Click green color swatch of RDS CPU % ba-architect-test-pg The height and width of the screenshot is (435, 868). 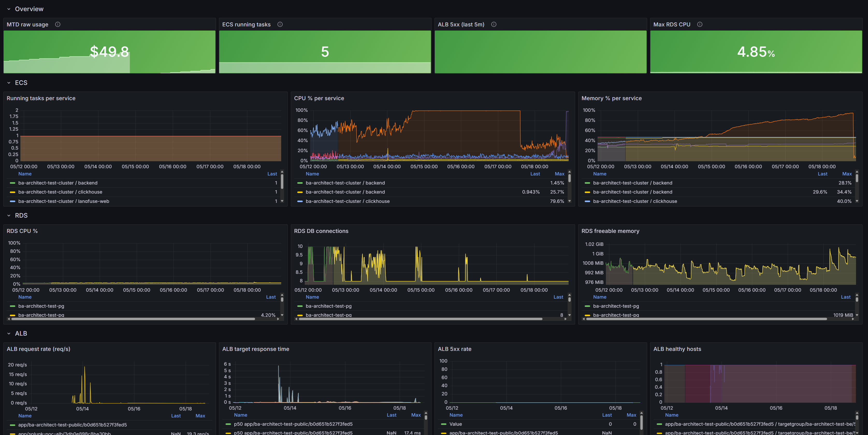pos(12,306)
